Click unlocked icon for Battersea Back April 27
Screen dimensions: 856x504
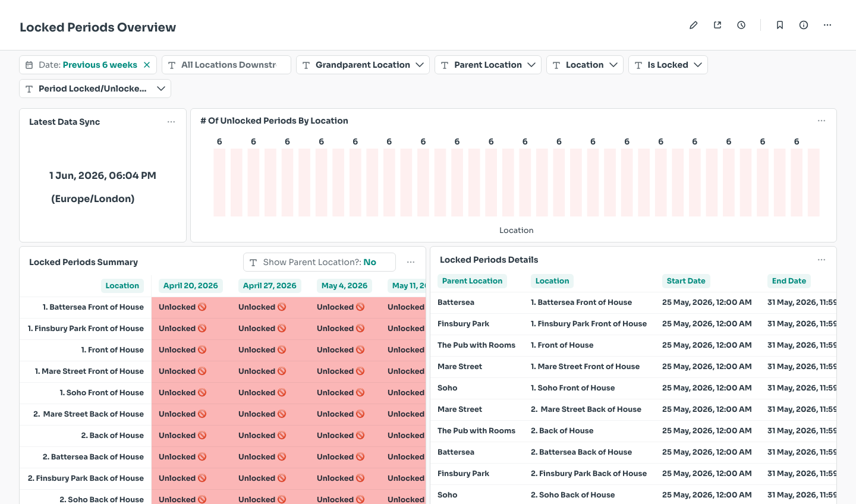(x=282, y=457)
